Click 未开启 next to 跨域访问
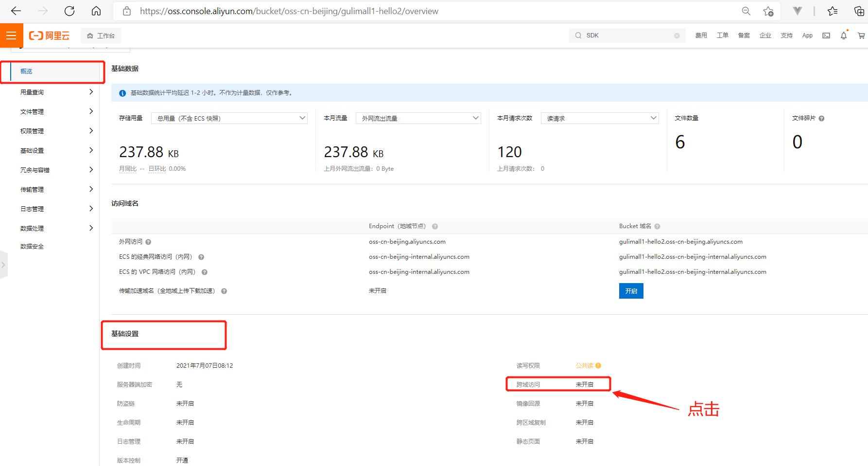The width and height of the screenshot is (868, 466). click(x=585, y=384)
